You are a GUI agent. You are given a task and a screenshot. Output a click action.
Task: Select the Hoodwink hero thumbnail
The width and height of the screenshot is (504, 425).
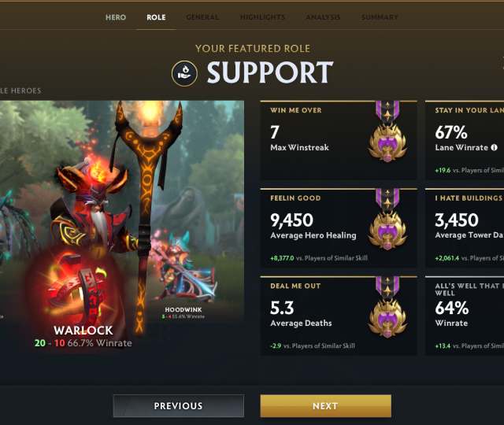pos(183,276)
